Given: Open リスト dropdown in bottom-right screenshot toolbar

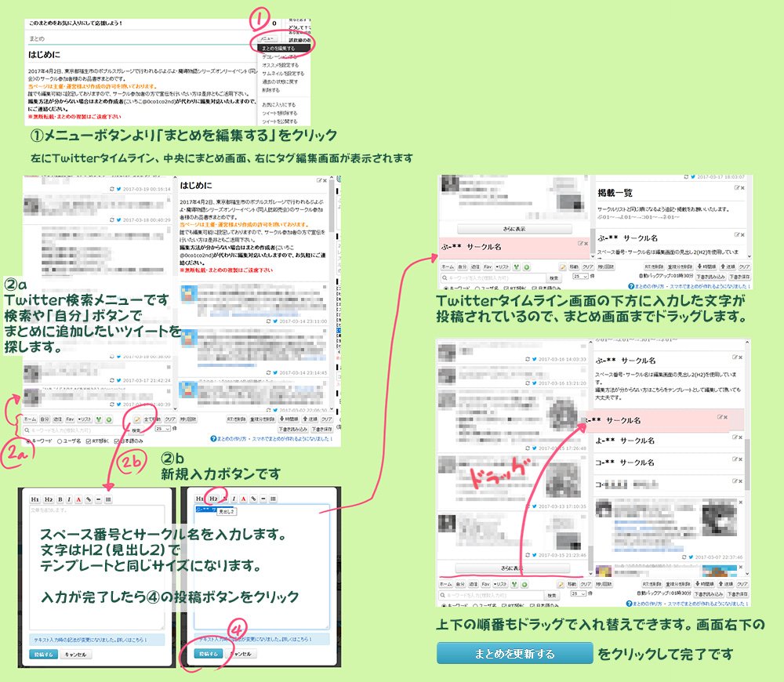Looking at the screenshot, I should pos(500,584).
